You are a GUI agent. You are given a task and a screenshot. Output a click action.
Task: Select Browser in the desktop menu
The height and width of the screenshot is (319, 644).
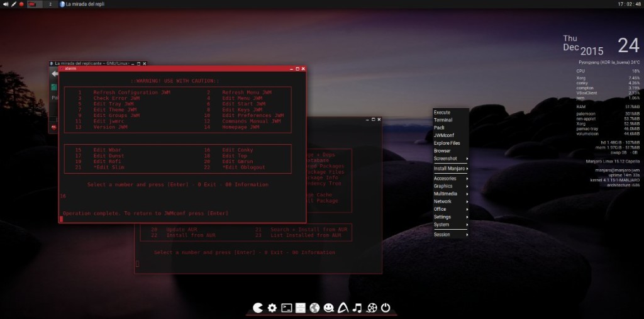click(x=450, y=151)
